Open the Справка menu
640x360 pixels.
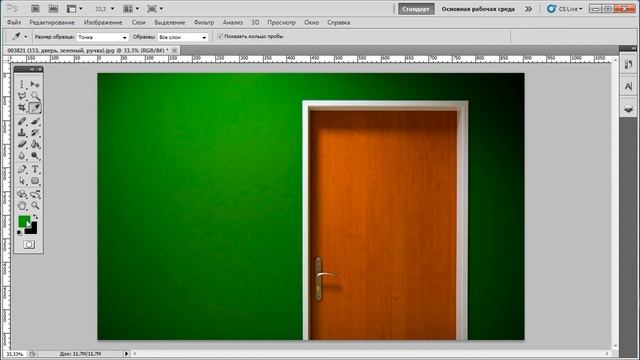point(338,22)
